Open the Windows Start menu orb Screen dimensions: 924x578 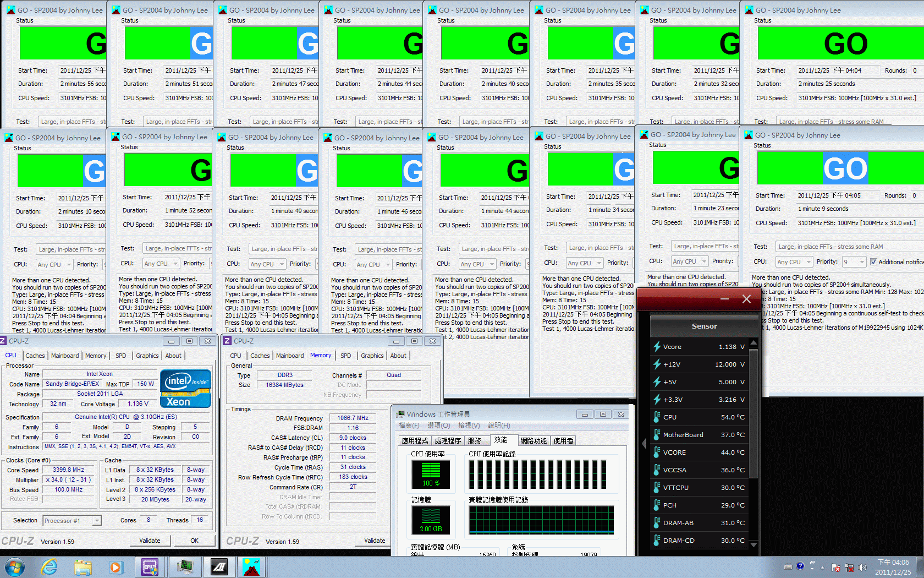tap(14, 566)
